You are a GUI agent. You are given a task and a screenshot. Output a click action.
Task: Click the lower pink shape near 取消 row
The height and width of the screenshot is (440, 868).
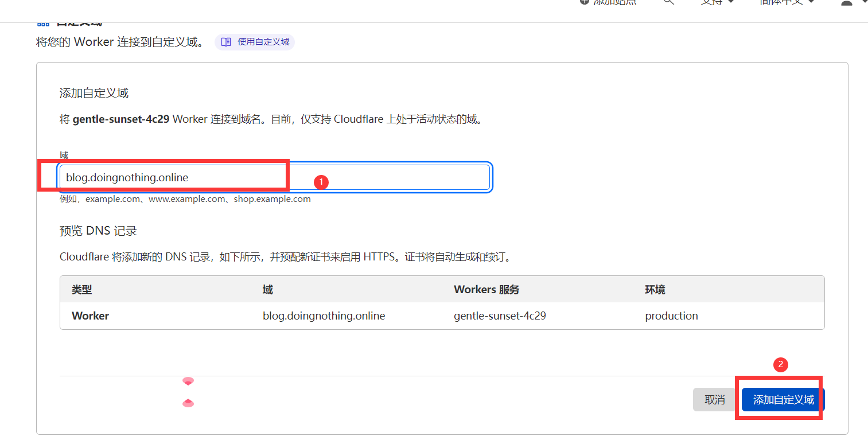pos(188,403)
